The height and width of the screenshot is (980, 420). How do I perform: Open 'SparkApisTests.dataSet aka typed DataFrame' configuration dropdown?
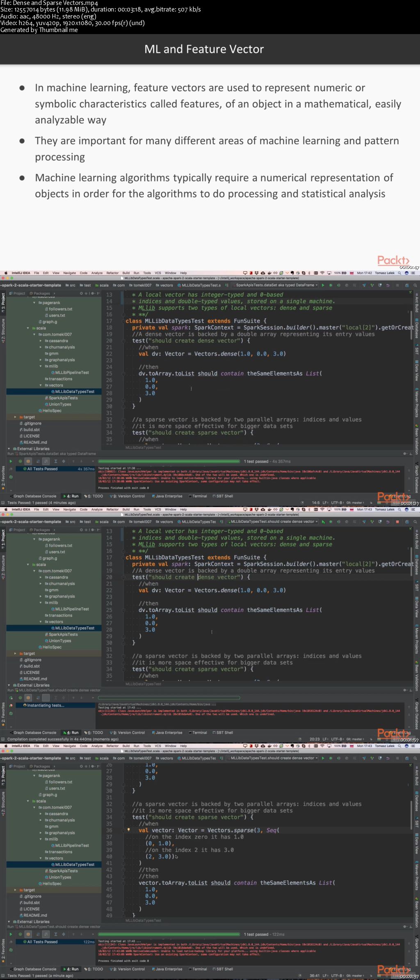pos(275,285)
